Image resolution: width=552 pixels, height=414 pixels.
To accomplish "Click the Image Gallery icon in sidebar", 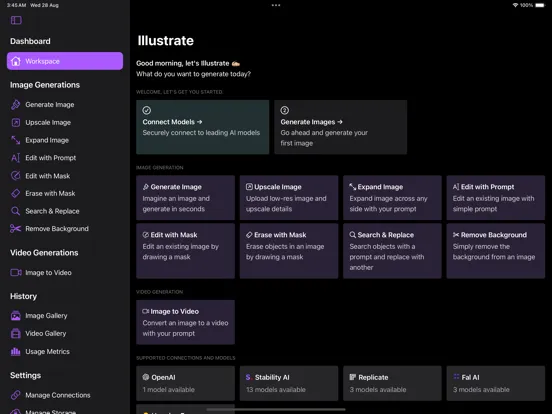I will (15, 316).
